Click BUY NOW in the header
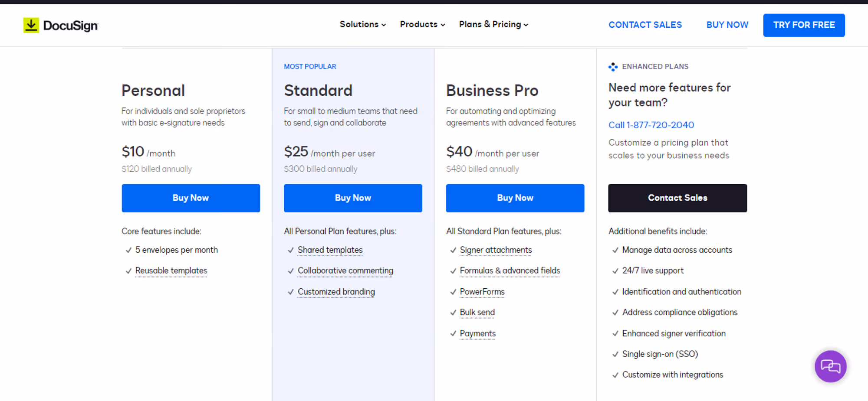Screen dimensions: 868x401 point(727,25)
